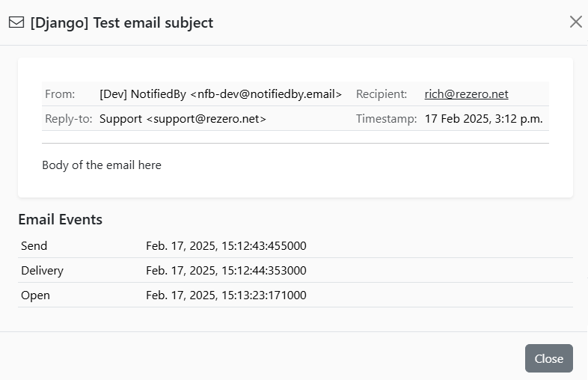Select the Delivery event label
The width and height of the screenshot is (588, 380).
42,271
